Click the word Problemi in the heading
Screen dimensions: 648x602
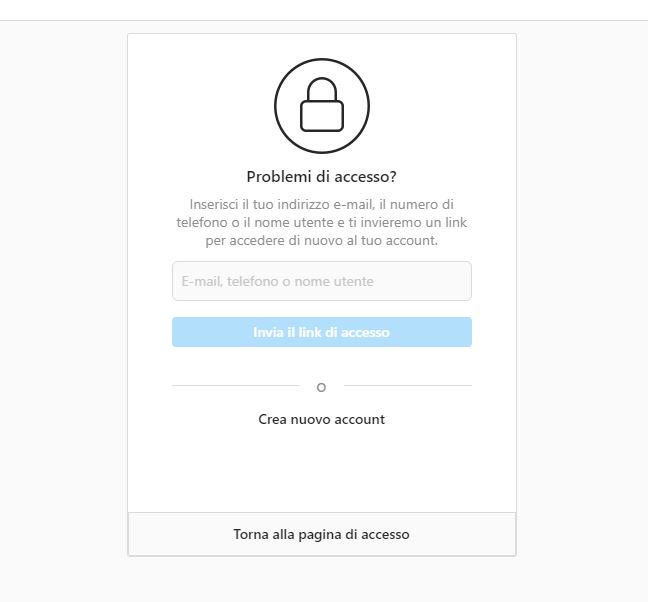[279, 177]
